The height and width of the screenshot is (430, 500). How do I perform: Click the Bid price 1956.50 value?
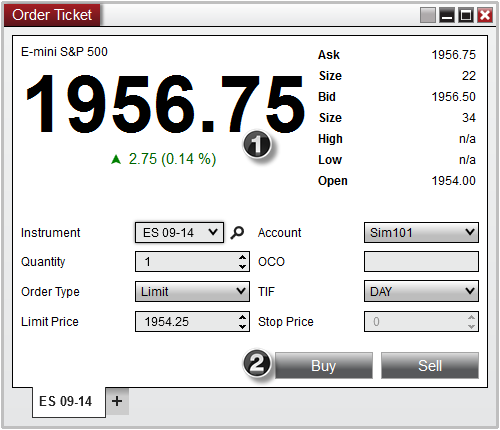coord(453,97)
